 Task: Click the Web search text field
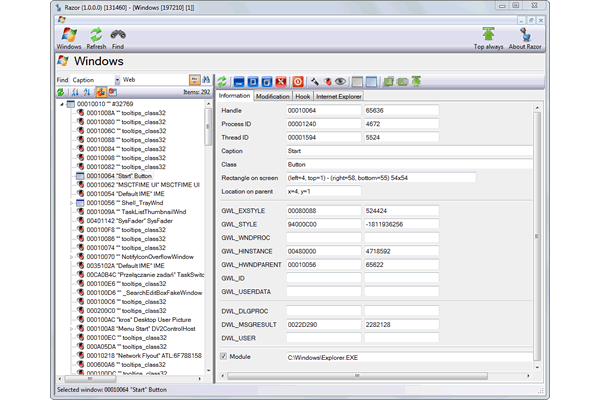(154, 80)
